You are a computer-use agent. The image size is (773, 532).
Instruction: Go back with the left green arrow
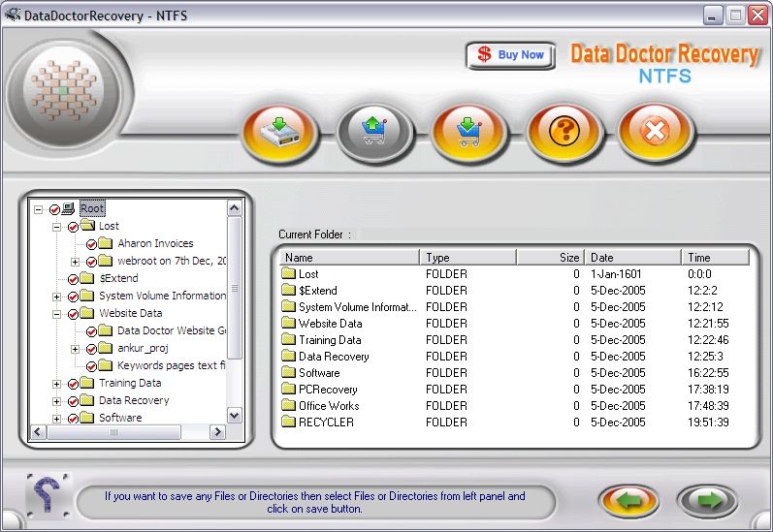[x=630, y=501]
